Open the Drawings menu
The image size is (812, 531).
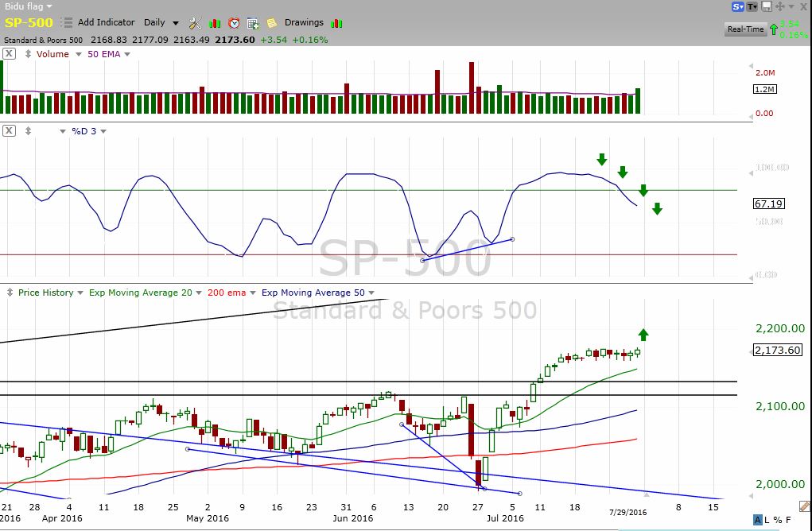coord(304,23)
